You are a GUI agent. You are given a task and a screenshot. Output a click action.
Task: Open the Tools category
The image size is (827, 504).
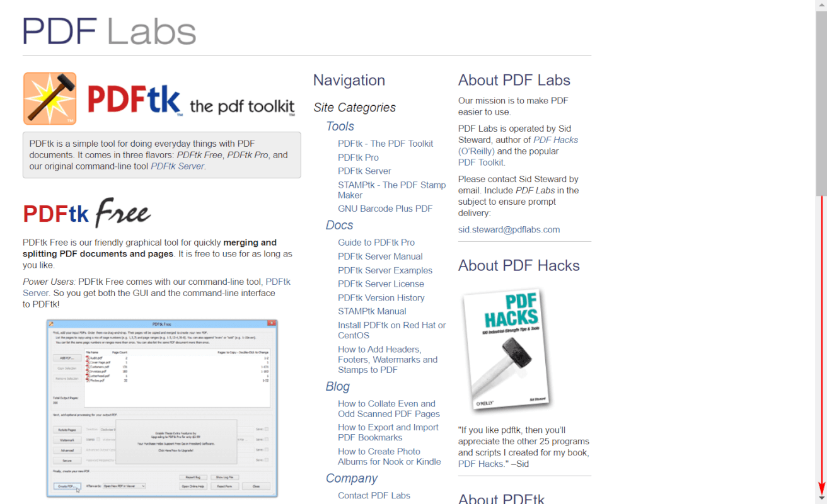[x=340, y=127]
